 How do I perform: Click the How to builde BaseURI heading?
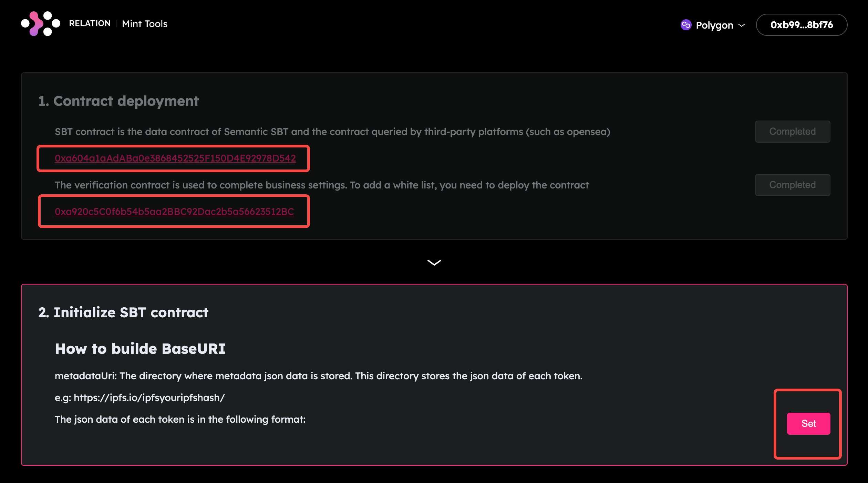pyautogui.click(x=140, y=349)
